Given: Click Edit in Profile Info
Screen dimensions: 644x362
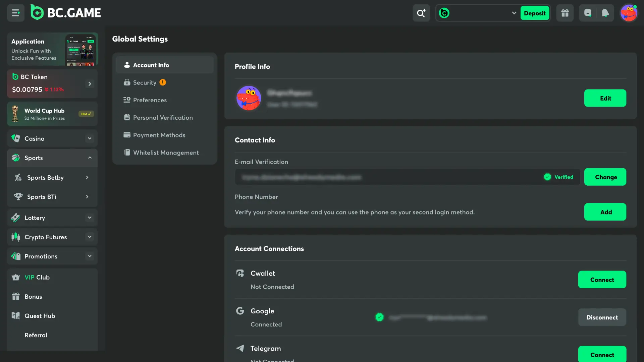Looking at the screenshot, I should 605,98.
